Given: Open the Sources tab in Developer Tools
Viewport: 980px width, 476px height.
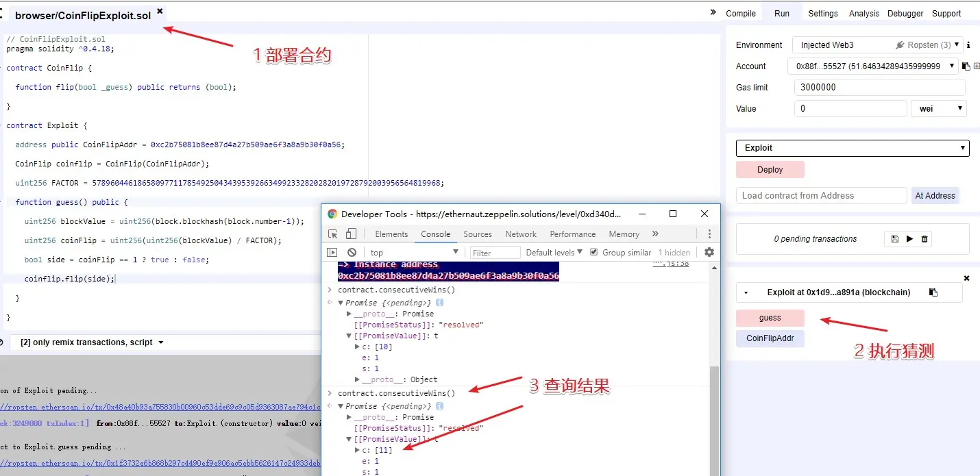Looking at the screenshot, I should (x=478, y=234).
